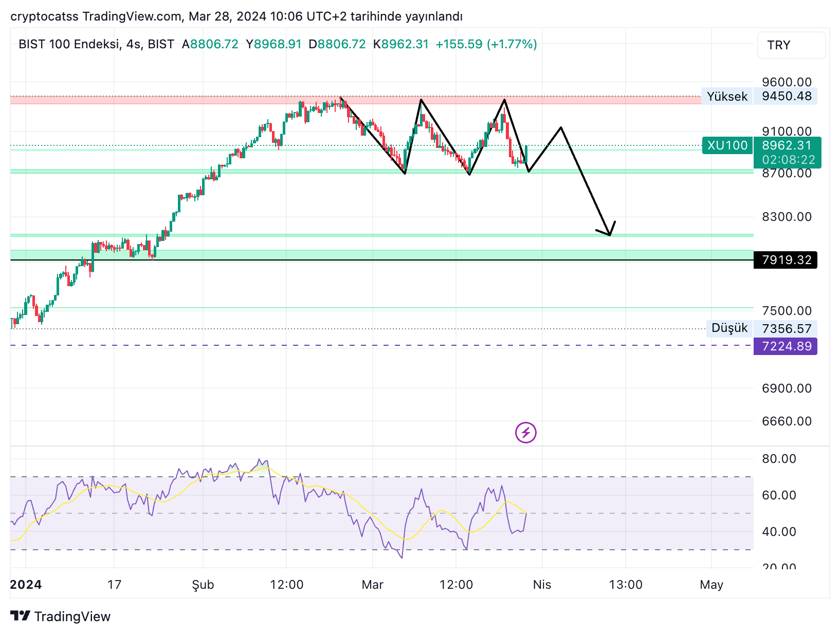Click the 7500.00 price axis label
Screen dimensions: 840x634
[787, 310]
